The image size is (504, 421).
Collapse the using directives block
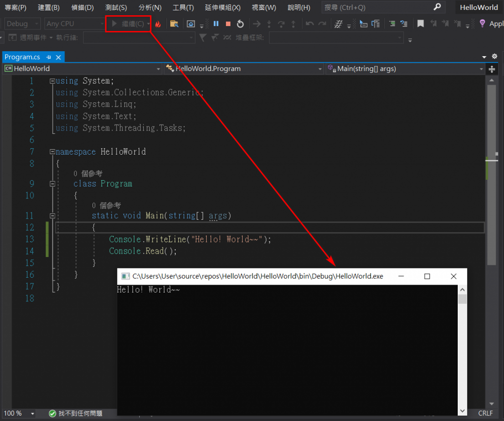[x=52, y=81]
